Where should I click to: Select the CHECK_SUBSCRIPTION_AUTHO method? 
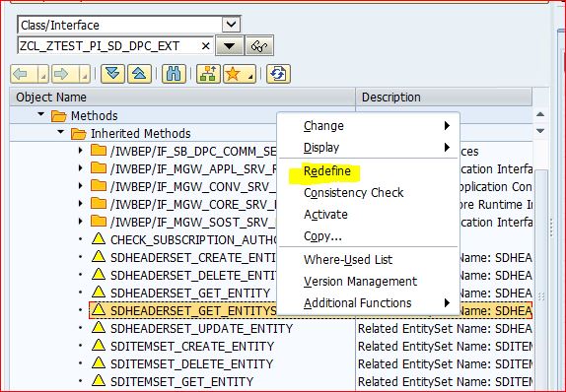click(x=193, y=240)
